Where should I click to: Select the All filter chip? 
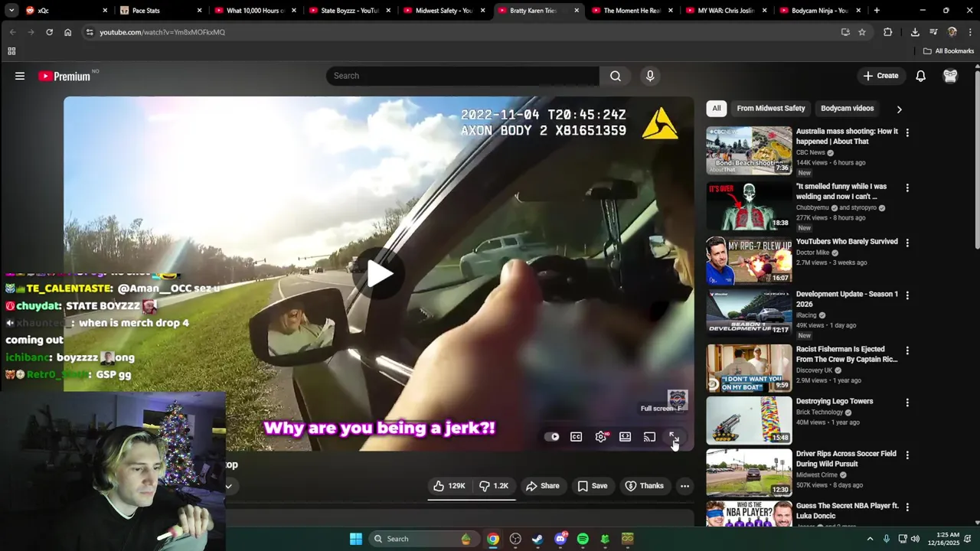717,109
